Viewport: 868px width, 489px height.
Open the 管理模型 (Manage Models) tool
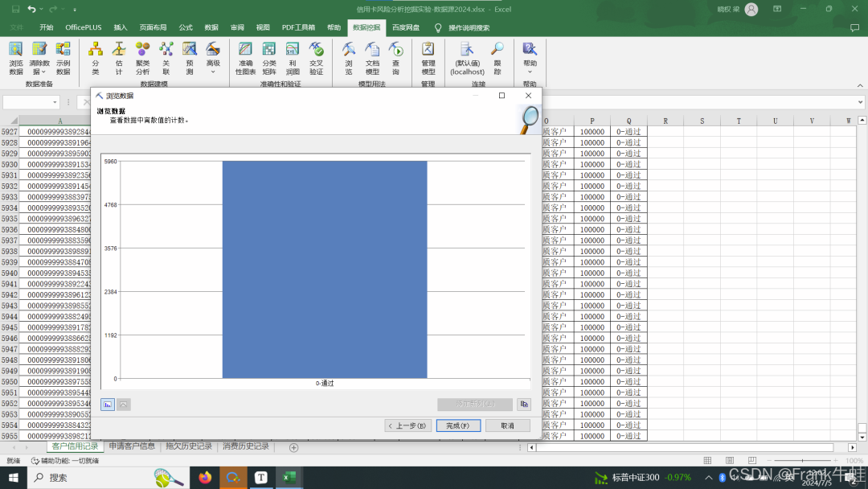click(428, 57)
